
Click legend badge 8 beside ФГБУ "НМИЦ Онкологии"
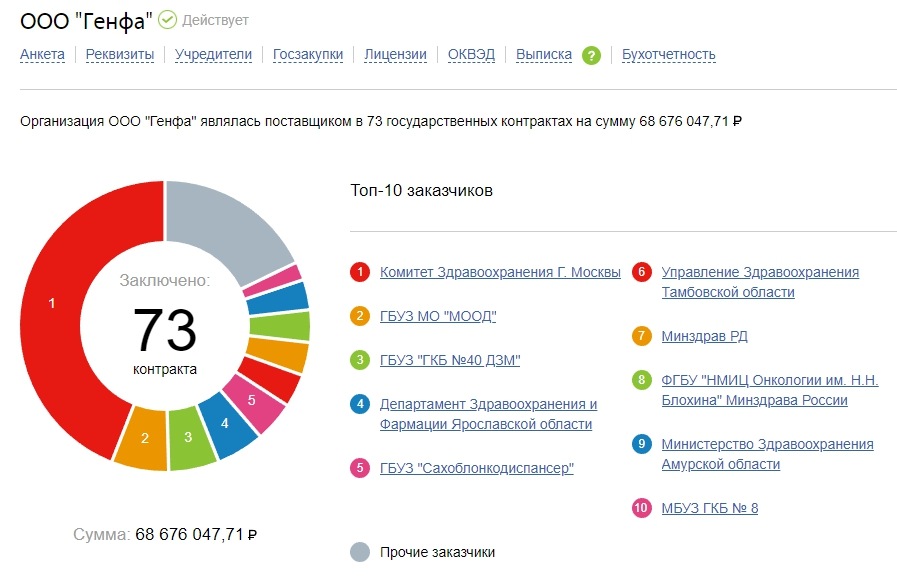point(642,380)
